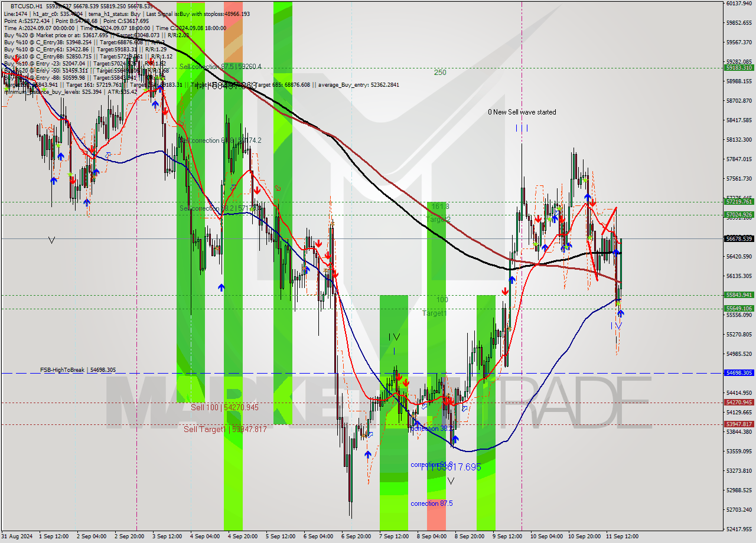Click the Target2 label

coord(438,220)
